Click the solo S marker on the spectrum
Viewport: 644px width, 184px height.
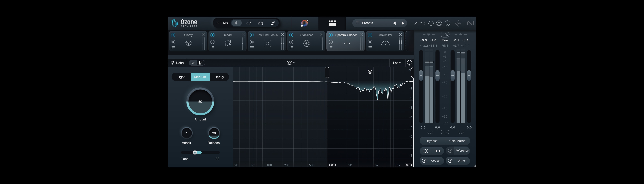[370, 72]
